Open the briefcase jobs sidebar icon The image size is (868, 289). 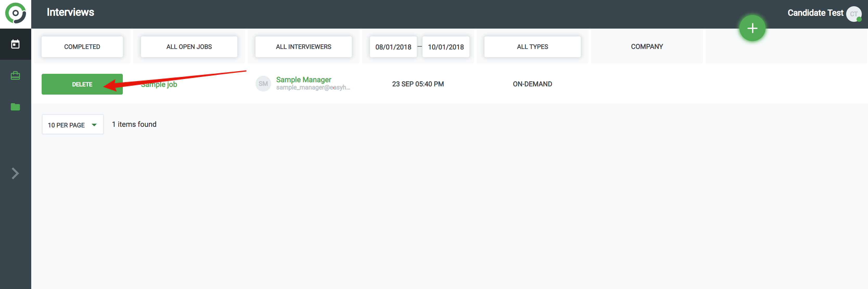(x=16, y=75)
